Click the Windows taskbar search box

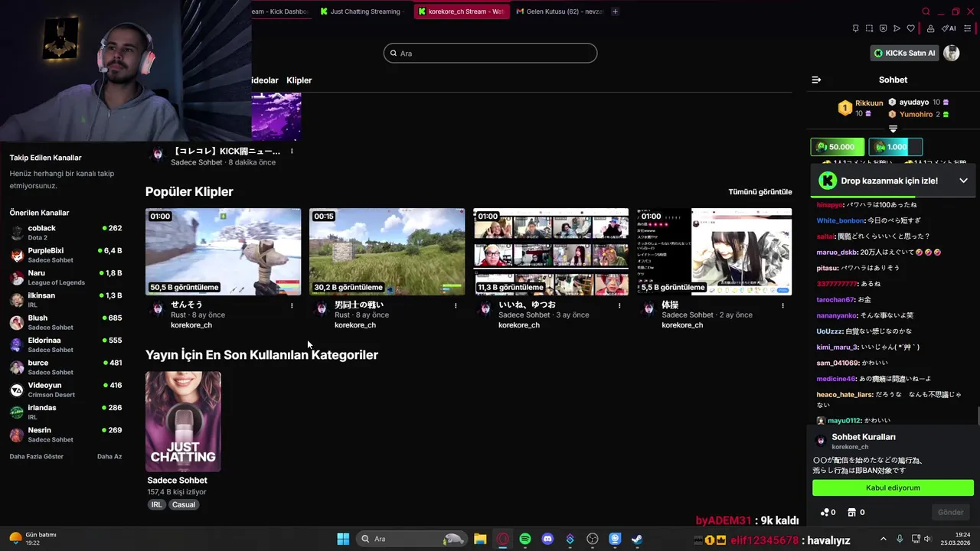(413, 539)
